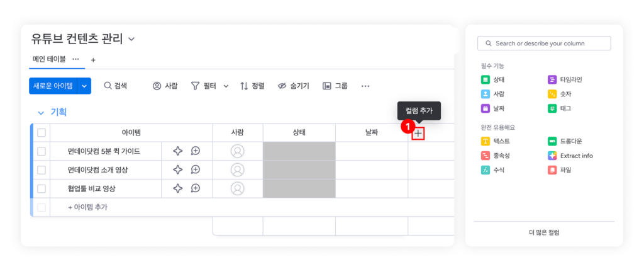This screenshot has height=269, width=644.
Task: Toggle the header select-all checkbox
Action: (42, 133)
